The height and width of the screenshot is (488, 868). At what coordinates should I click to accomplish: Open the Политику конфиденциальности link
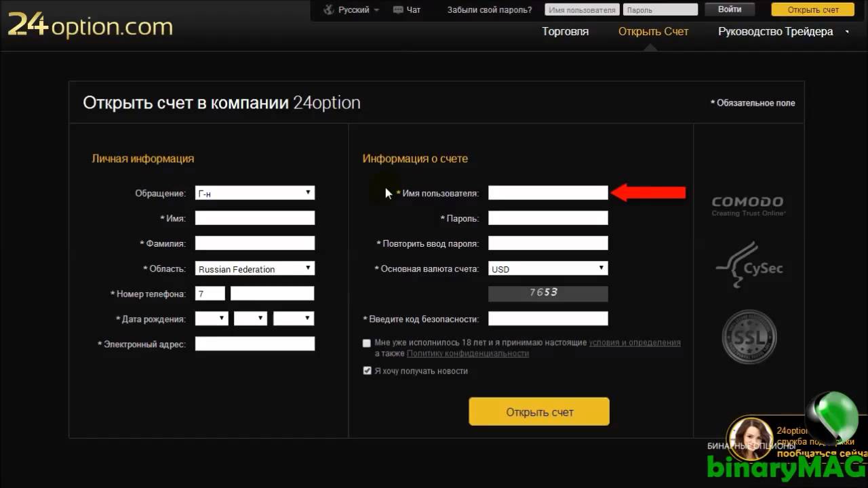click(468, 354)
